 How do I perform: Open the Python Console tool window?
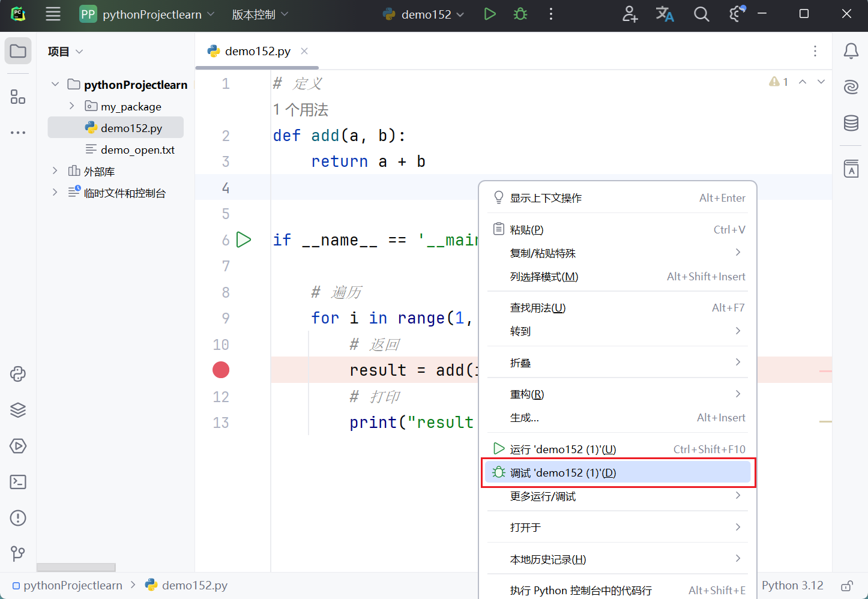point(18,374)
